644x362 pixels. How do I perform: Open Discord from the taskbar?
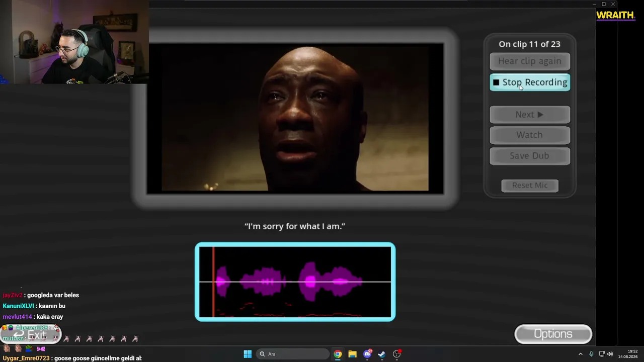coord(367,354)
